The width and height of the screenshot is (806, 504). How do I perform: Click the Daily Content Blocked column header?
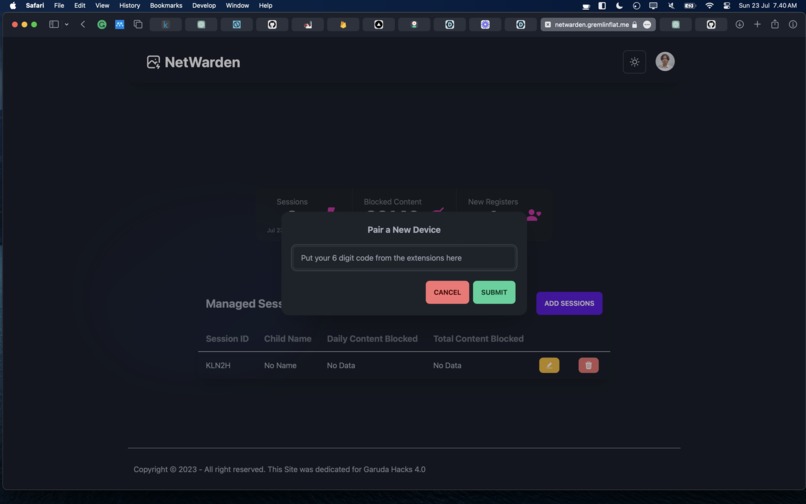pos(372,338)
